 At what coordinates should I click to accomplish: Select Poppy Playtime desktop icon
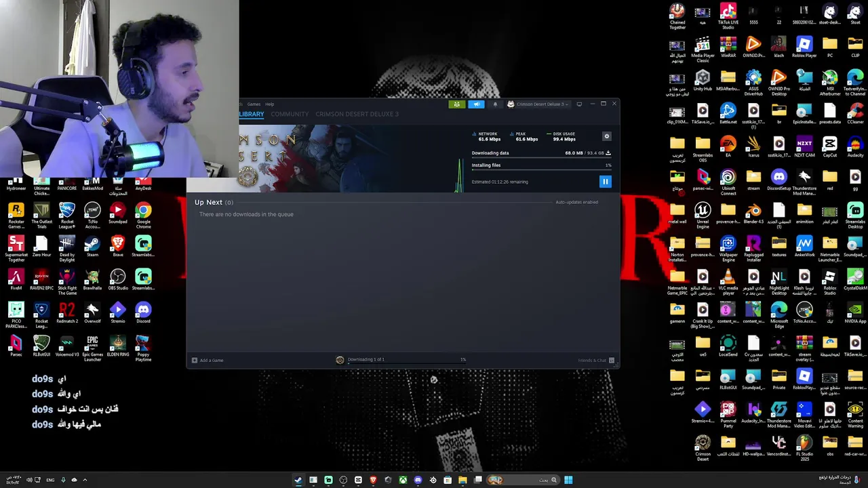pos(143,348)
